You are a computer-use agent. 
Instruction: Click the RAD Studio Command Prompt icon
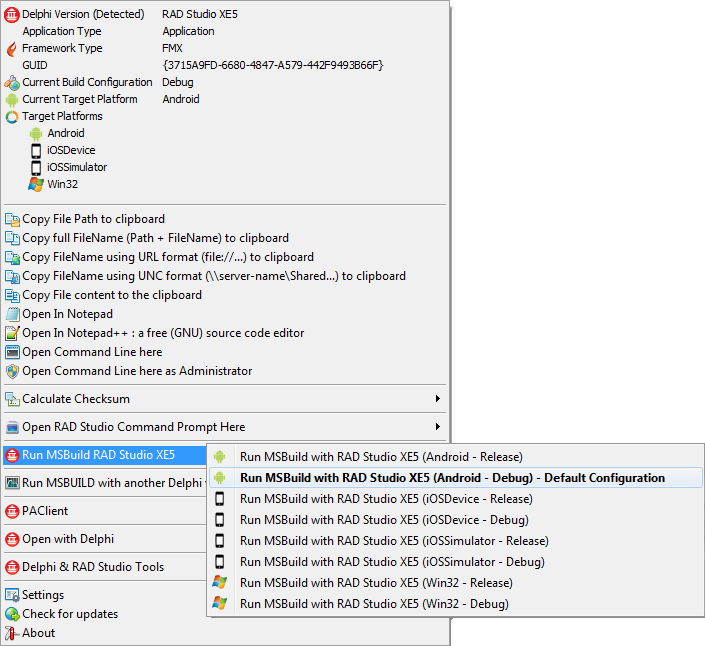pos(12,427)
